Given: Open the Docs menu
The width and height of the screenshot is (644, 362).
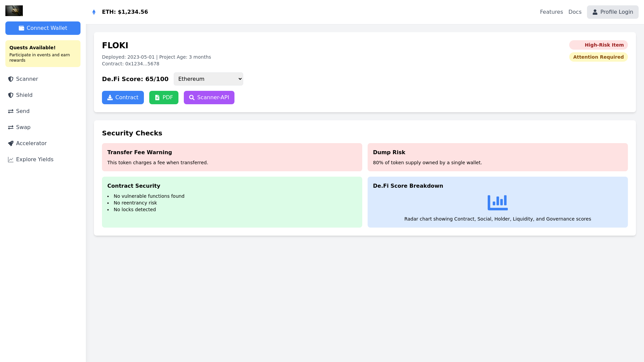Looking at the screenshot, I should (x=575, y=12).
